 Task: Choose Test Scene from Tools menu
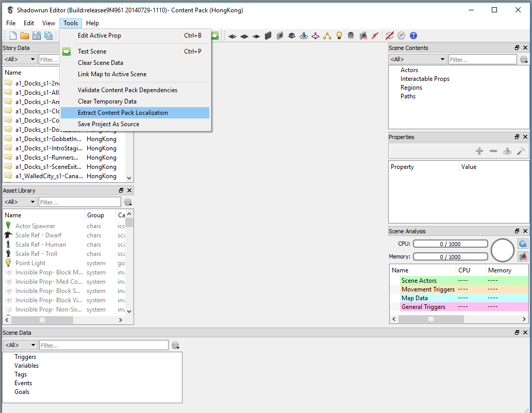point(135,51)
